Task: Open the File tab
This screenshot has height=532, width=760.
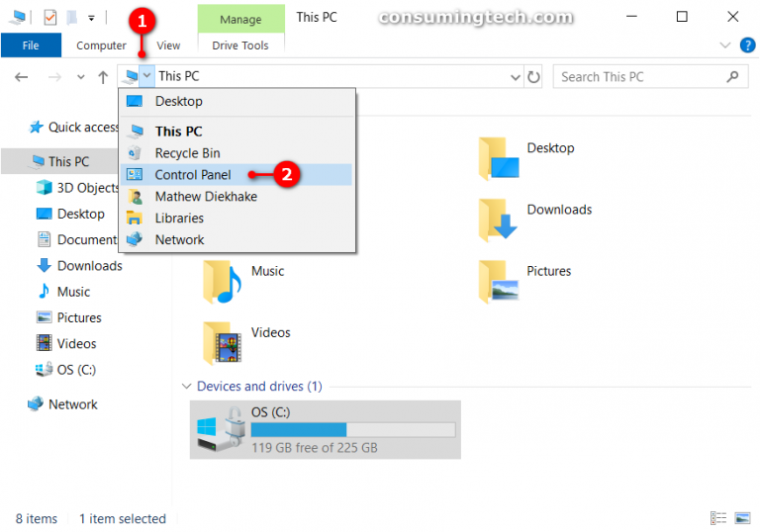Action: pos(31,45)
